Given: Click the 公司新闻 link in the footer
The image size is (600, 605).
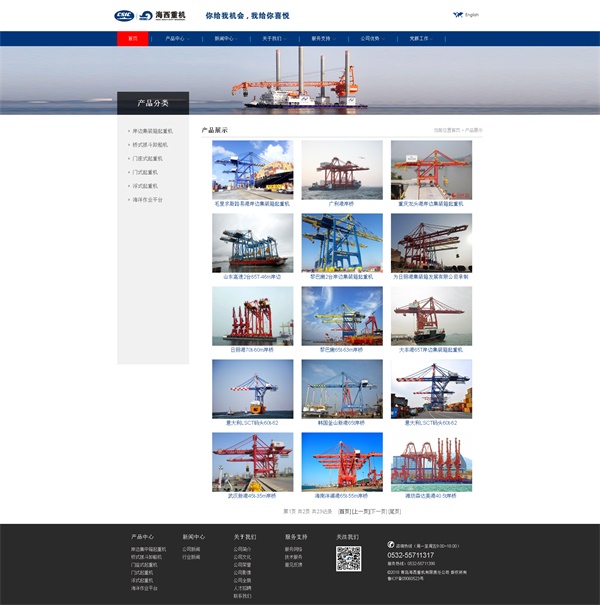Looking at the screenshot, I should click(x=191, y=549).
